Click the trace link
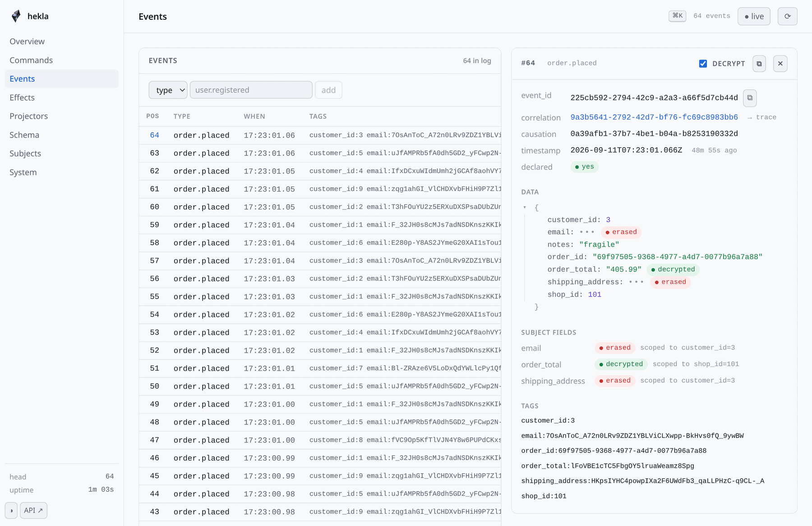 (762, 117)
